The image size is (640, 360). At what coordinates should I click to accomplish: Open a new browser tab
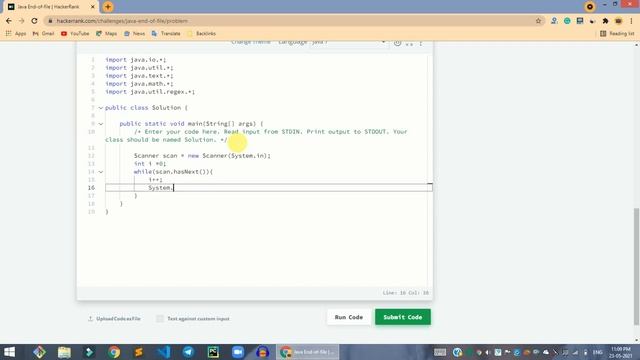click(x=108, y=7)
